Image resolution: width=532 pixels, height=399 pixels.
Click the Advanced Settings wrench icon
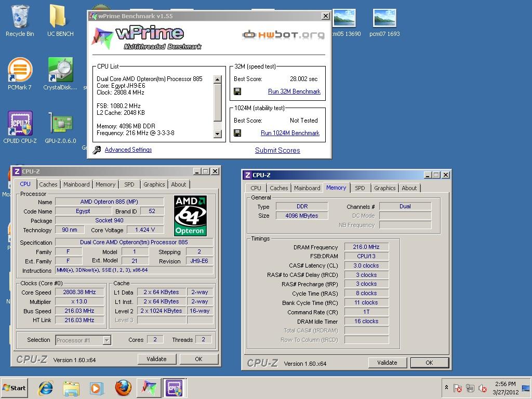[x=97, y=150]
